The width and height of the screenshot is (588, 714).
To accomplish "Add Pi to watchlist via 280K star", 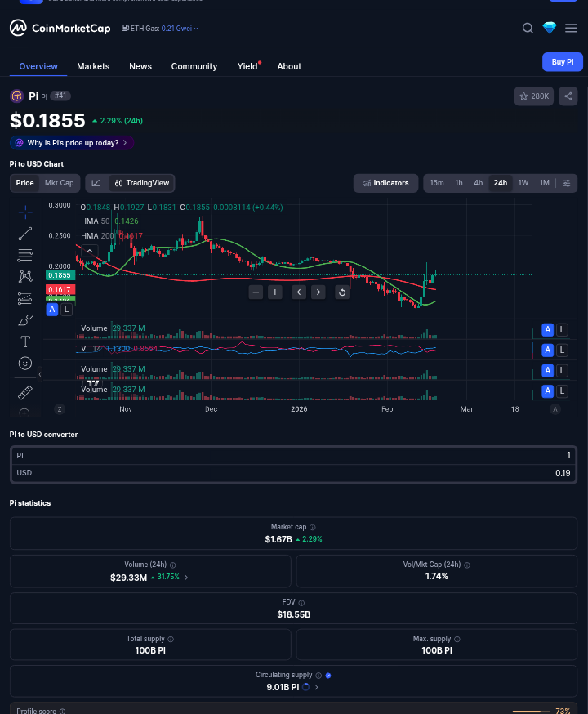I will [534, 96].
